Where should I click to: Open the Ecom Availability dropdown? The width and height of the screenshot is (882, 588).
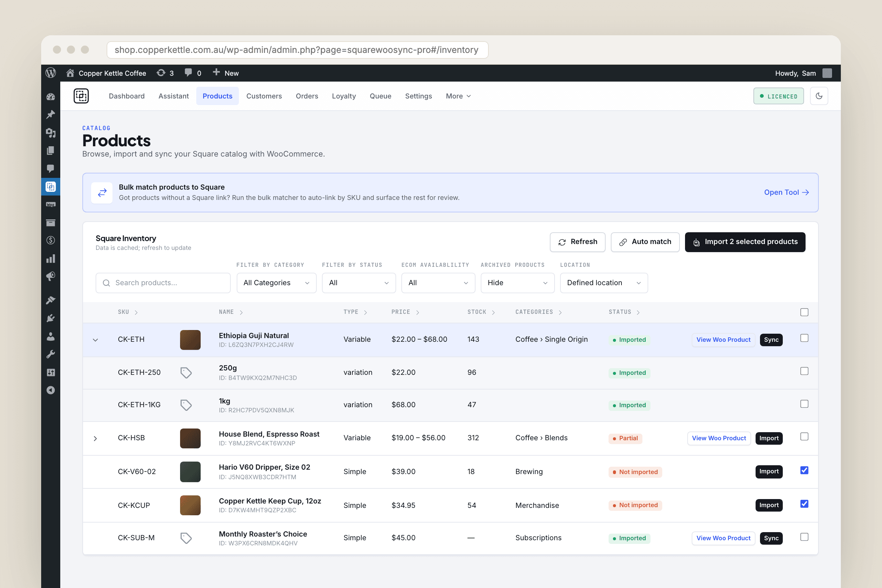point(438,283)
